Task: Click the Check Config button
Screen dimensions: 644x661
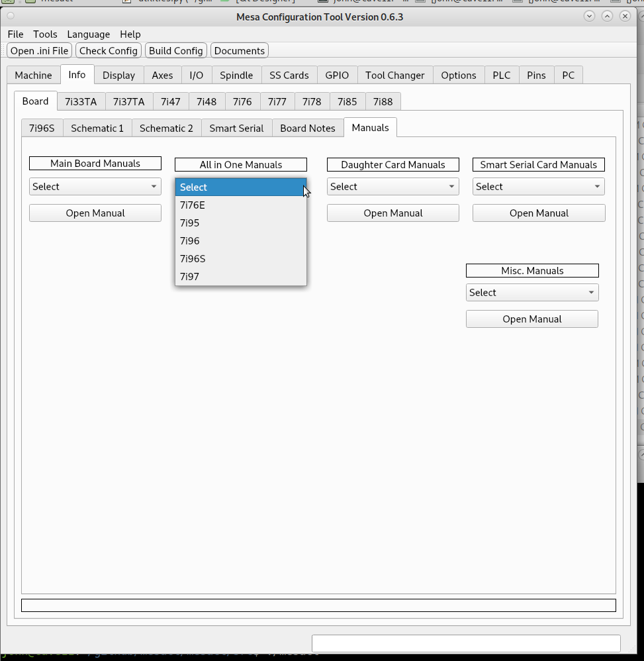Action: 109,50
